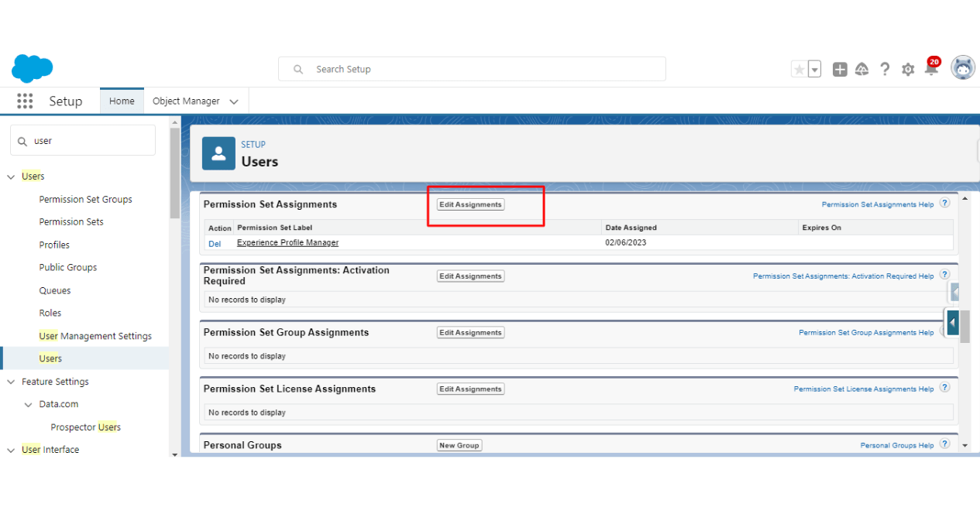The height and width of the screenshot is (521, 980).
Task: Click the Trailhead guidance icon
Action: click(862, 70)
